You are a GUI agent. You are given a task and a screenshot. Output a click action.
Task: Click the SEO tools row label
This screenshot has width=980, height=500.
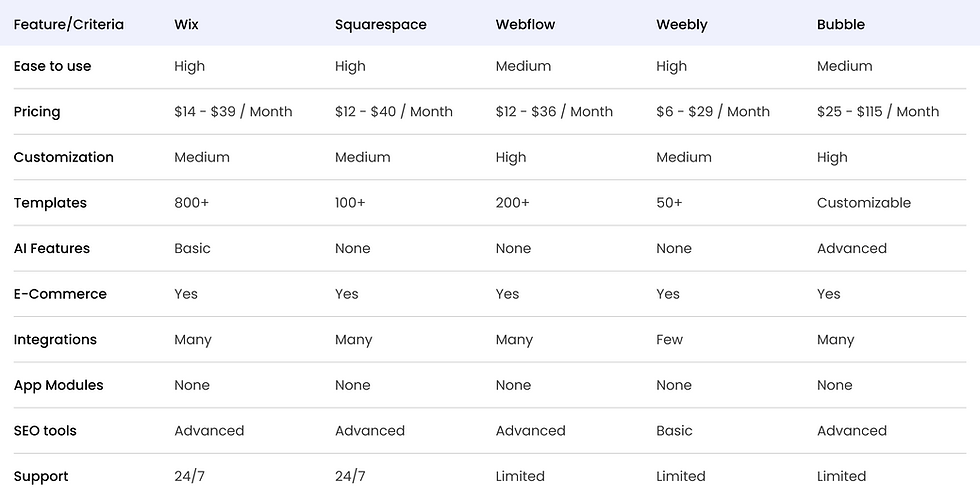[x=45, y=431]
